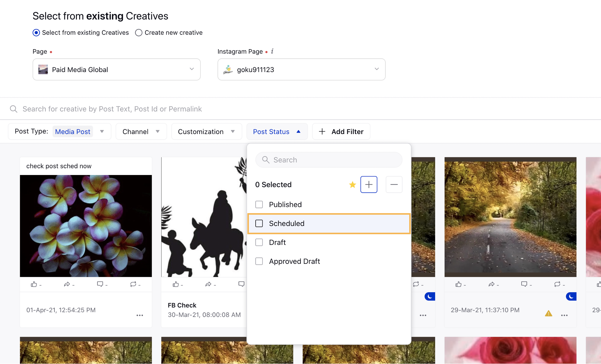
Task: Select Post Type Media Post filter tab
Action: 79,131
